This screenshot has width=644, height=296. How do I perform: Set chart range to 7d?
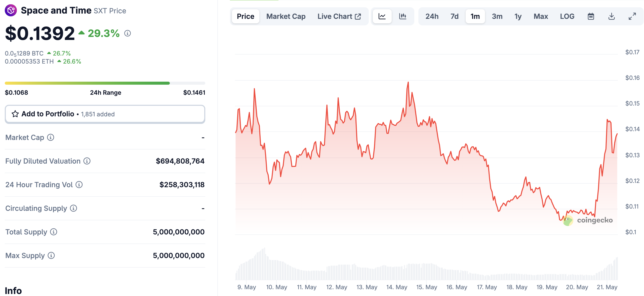pos(454,16)
